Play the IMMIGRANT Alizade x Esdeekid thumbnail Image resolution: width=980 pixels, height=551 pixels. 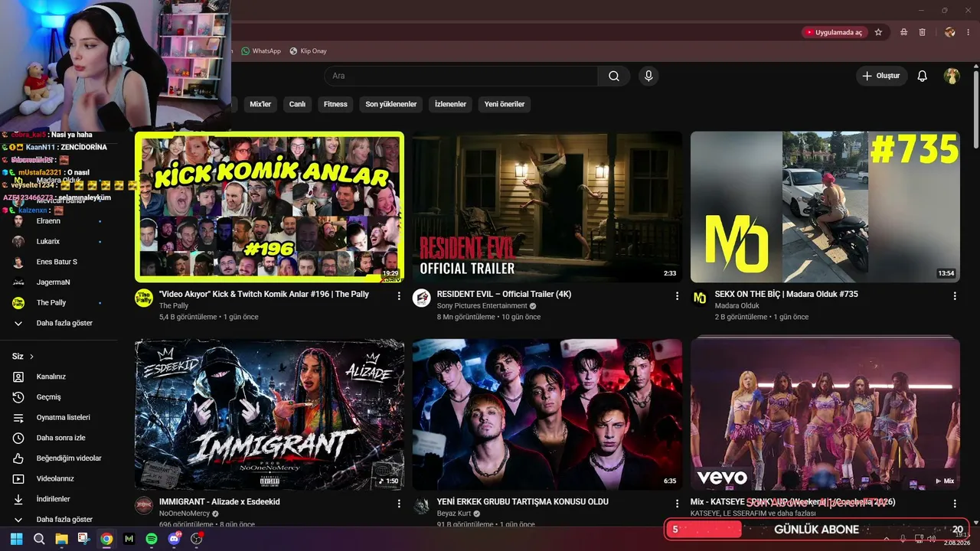269,414
